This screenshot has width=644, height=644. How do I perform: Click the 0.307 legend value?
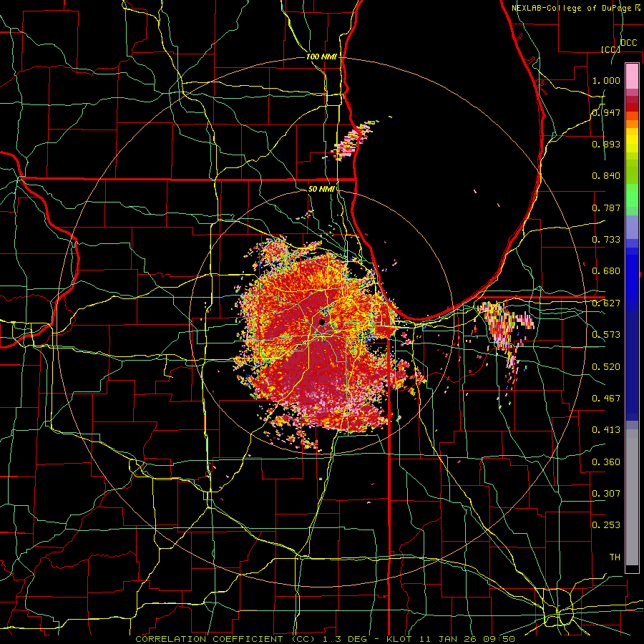coord(606,494)
